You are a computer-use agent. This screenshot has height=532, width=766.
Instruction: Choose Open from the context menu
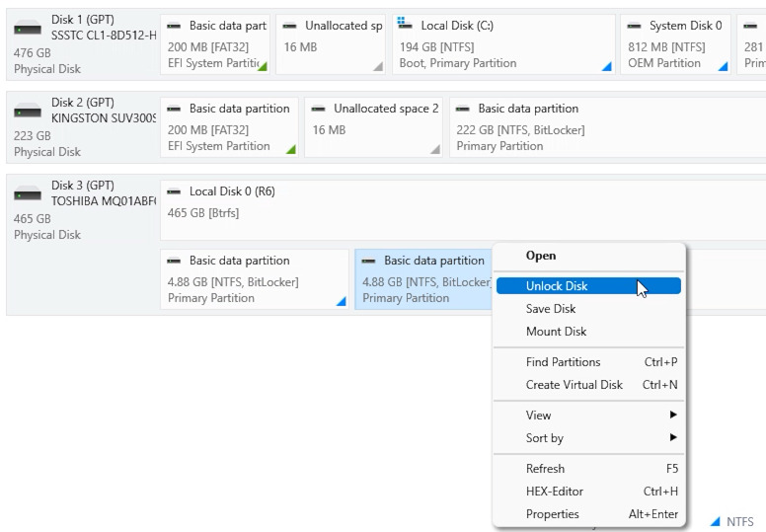coord(588,256)
